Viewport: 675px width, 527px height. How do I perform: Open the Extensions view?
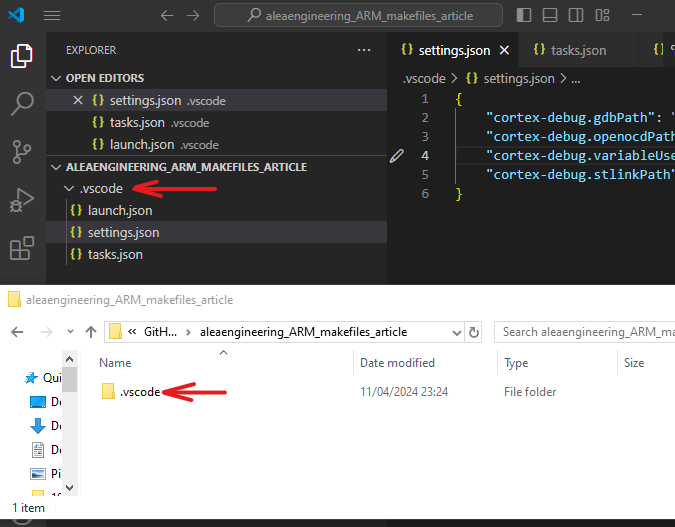pyautogui.click(x=21, y=248)
